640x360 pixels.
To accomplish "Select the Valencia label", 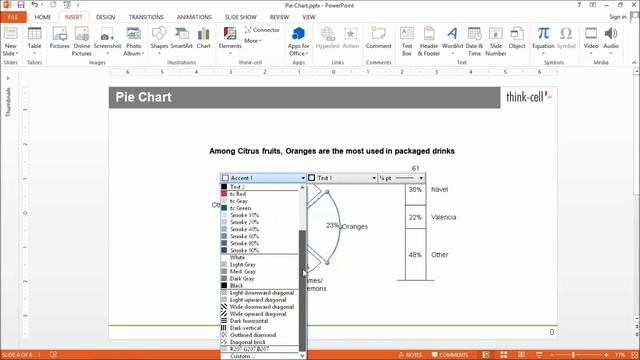I will [443, 217].
